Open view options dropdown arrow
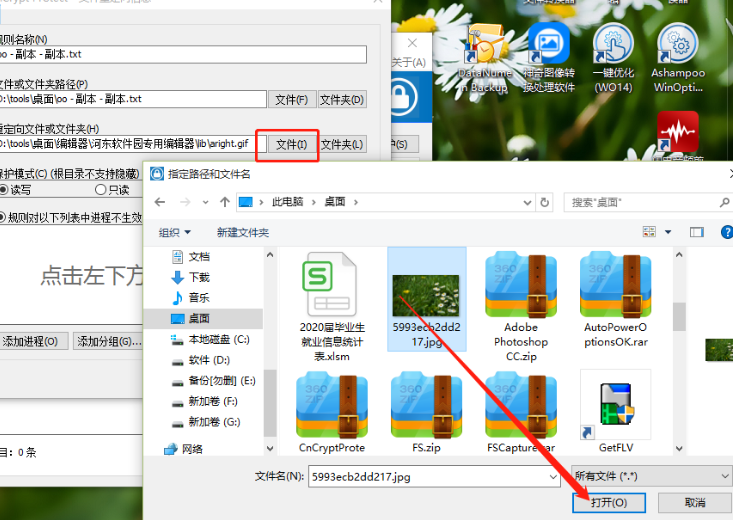This screenshot has width=738, height=520. [x=668, y=232]
